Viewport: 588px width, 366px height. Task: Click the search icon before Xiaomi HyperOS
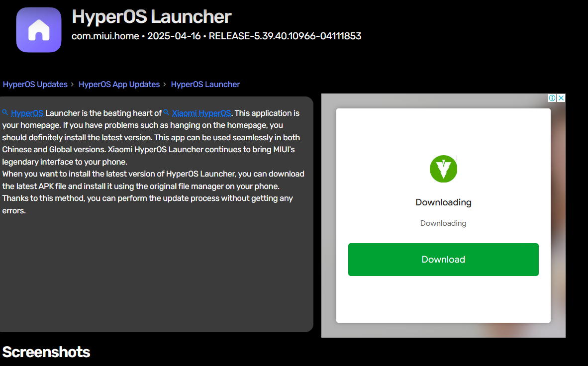[167, 112]
